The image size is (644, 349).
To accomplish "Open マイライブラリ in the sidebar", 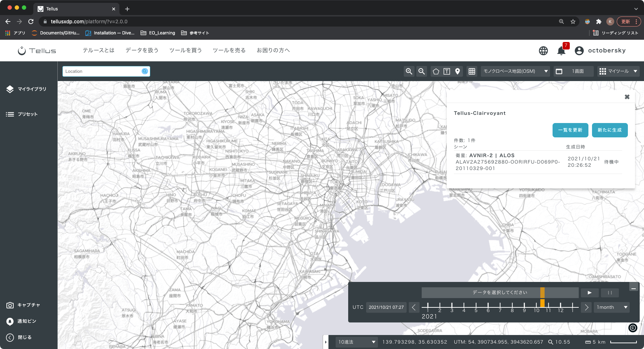I will [x=27, y=89].
